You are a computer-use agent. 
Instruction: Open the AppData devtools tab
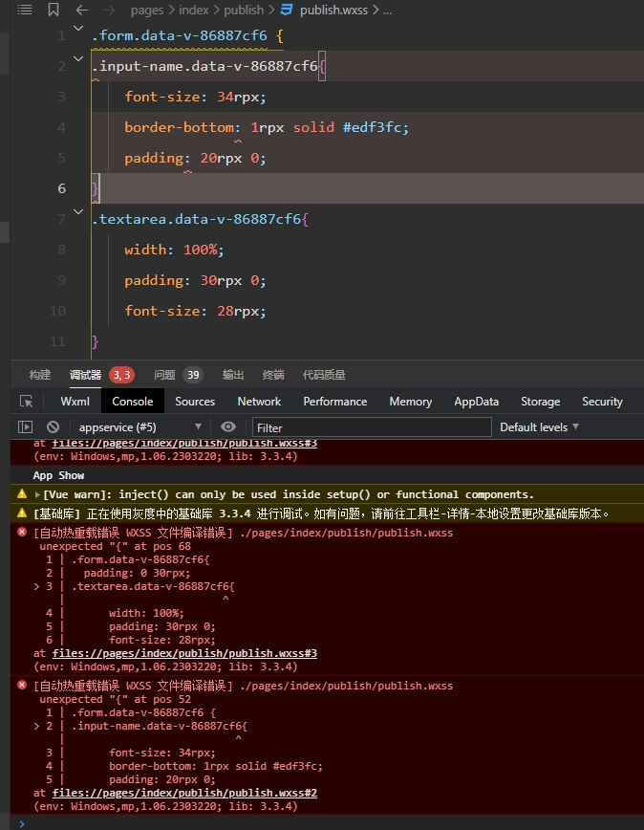(477, 402)
